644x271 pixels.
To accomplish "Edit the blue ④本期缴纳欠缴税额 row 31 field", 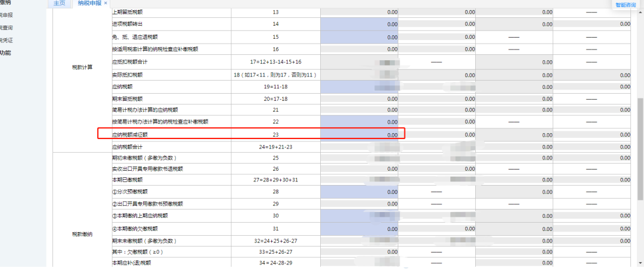I will pos(359,229).
